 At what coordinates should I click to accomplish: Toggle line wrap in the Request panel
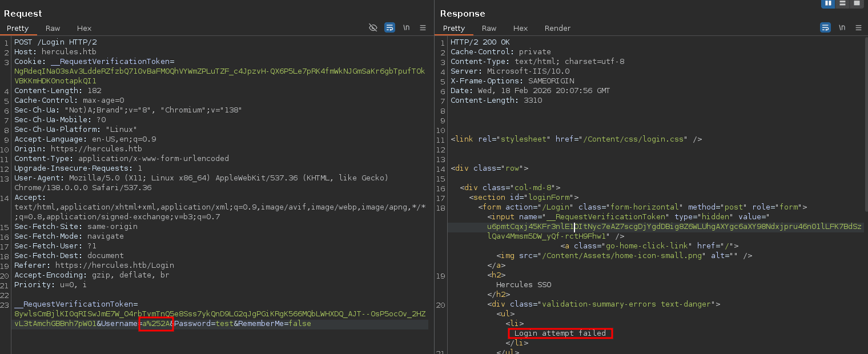[x=389, y=27]
